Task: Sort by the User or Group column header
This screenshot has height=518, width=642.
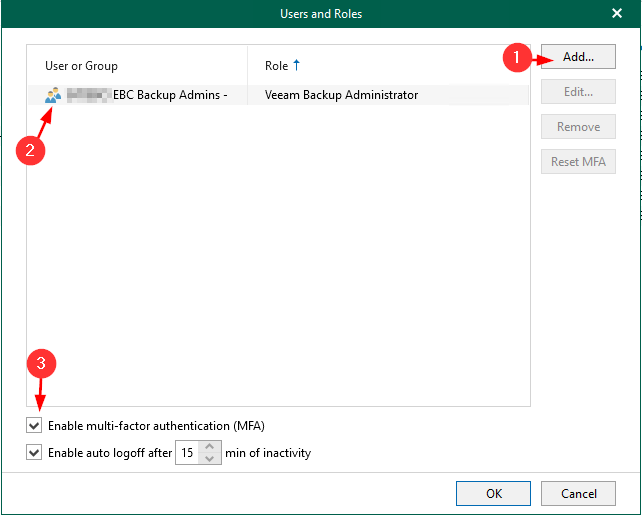Action: (82, 66)
